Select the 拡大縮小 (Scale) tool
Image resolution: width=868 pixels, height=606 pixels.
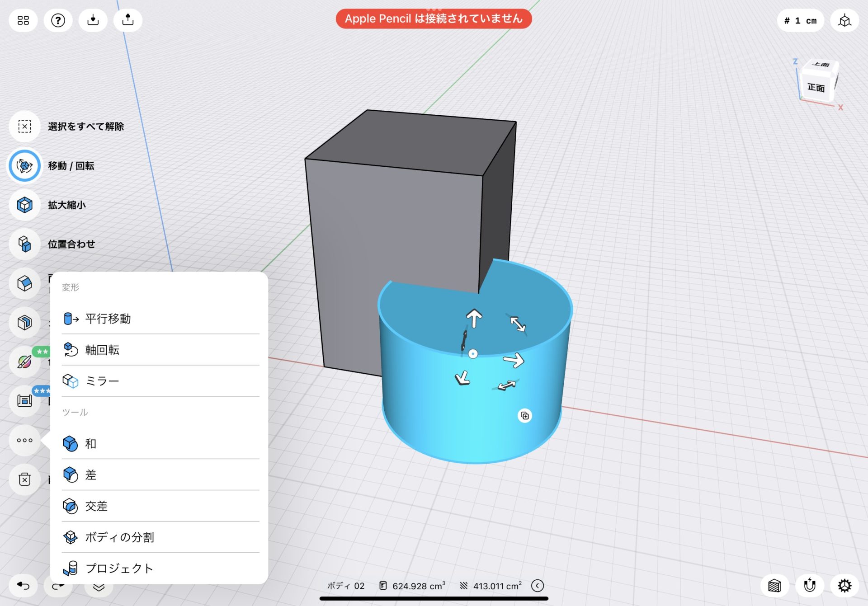[x=24, y=205]
